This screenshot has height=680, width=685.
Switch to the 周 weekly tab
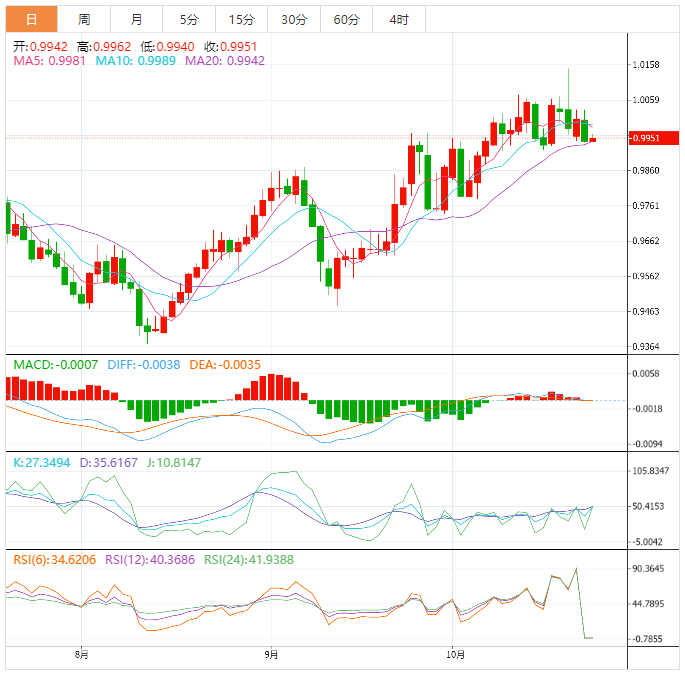tap(84, 19)
